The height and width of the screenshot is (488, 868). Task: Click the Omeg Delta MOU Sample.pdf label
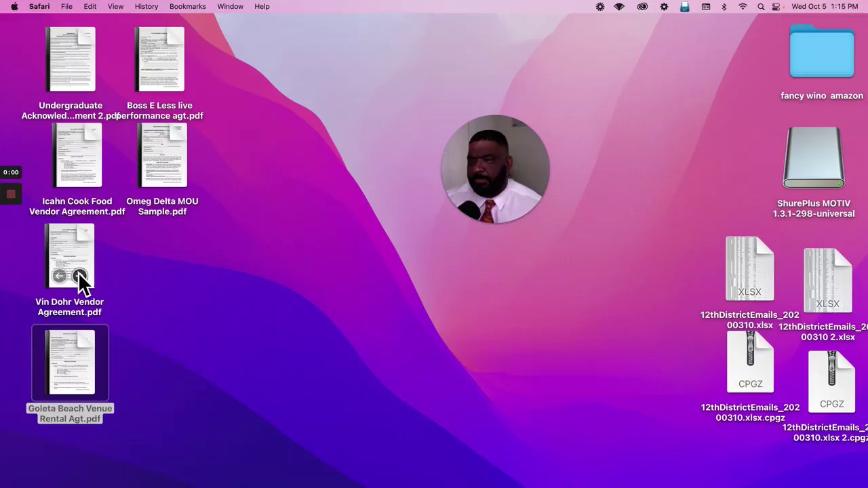click(162, 206)
